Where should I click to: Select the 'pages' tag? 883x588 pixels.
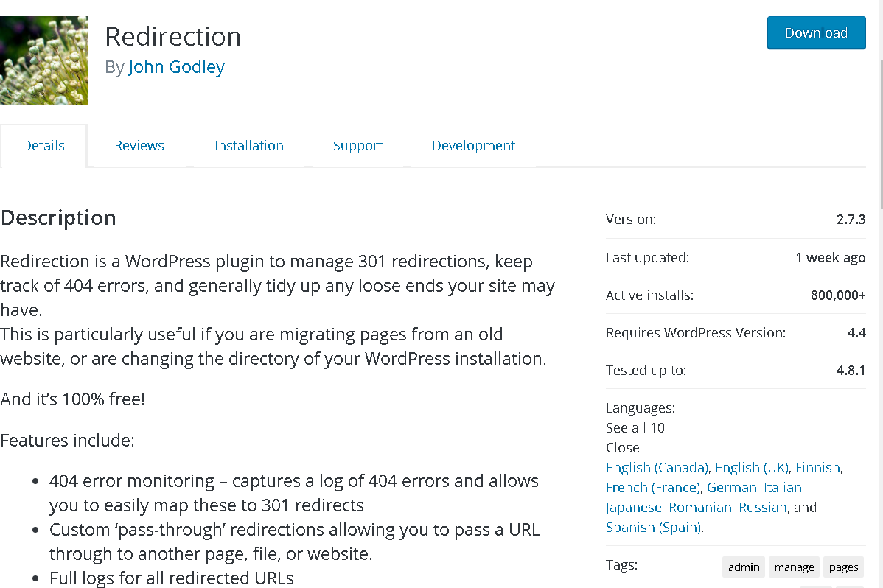coord(844,567)
